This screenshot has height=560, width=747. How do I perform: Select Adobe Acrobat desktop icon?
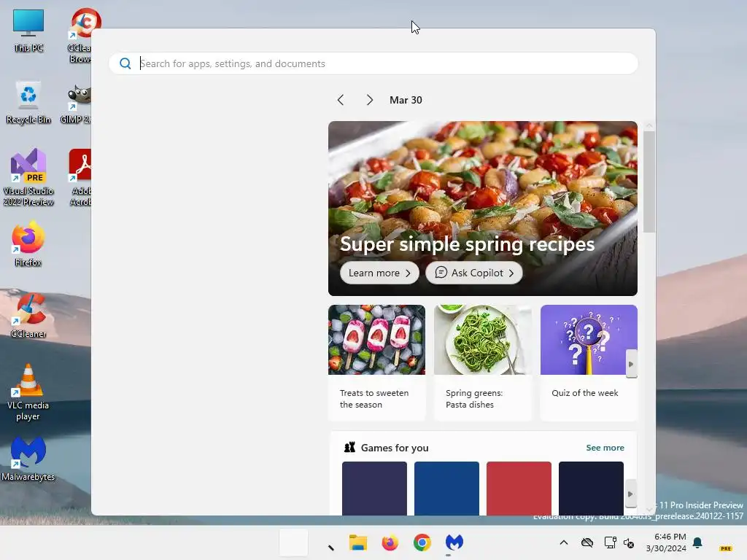[80, 177]
